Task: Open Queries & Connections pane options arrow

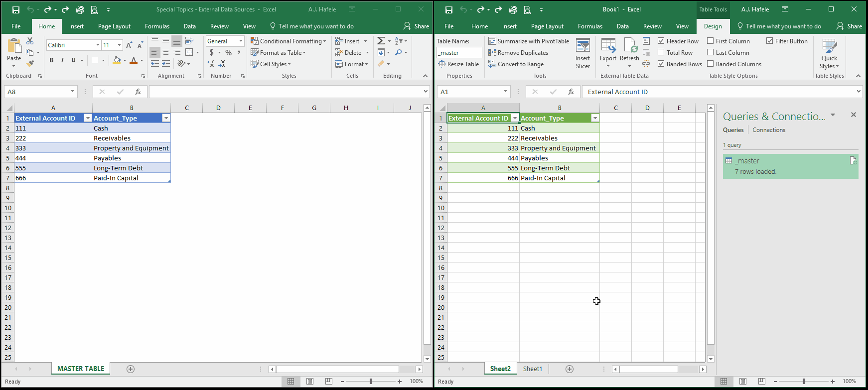Action: (833, 115)
